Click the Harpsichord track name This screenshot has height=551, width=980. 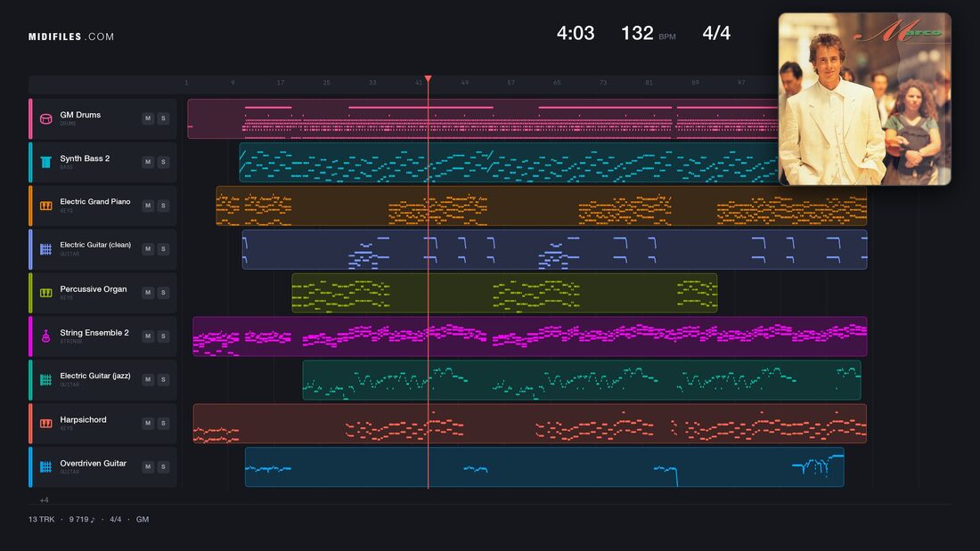[83, 420]
